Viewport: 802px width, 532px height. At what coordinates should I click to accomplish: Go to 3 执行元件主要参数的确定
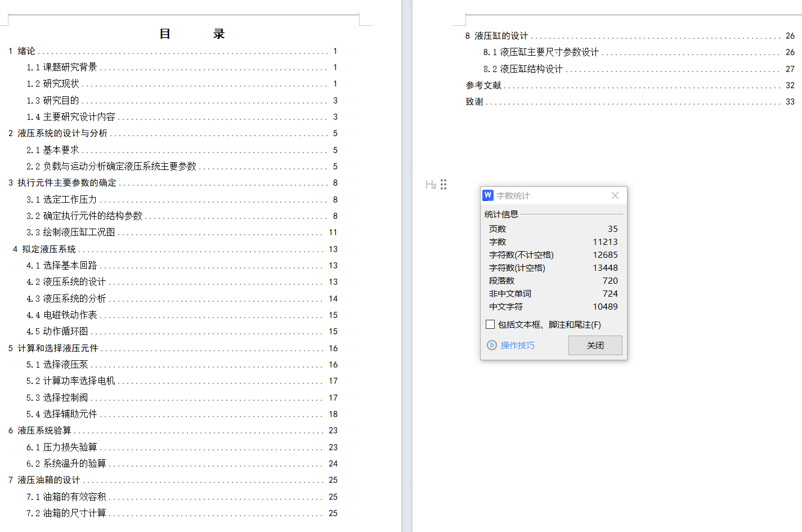pyautogui.click(x=173, y=182)
